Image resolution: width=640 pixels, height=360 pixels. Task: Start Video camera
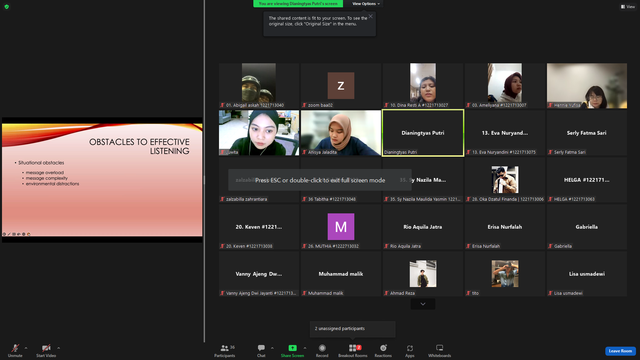click(x=46, y=350)
